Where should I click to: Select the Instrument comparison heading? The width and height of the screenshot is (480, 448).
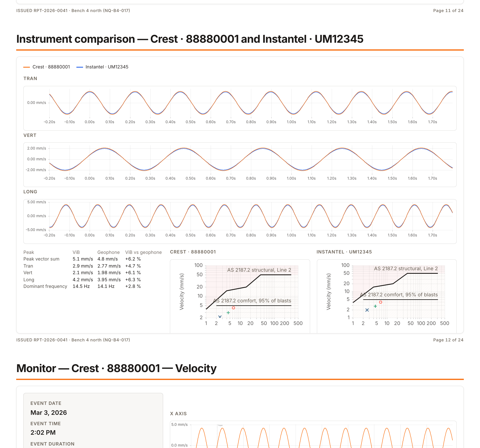tap(190, 39)
